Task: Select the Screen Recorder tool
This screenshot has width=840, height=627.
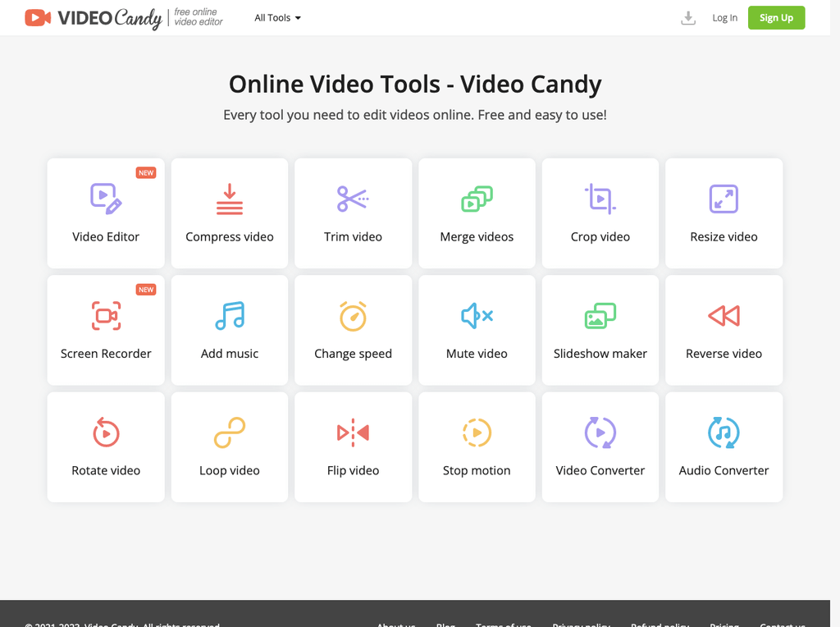Action: pos(105,331)
